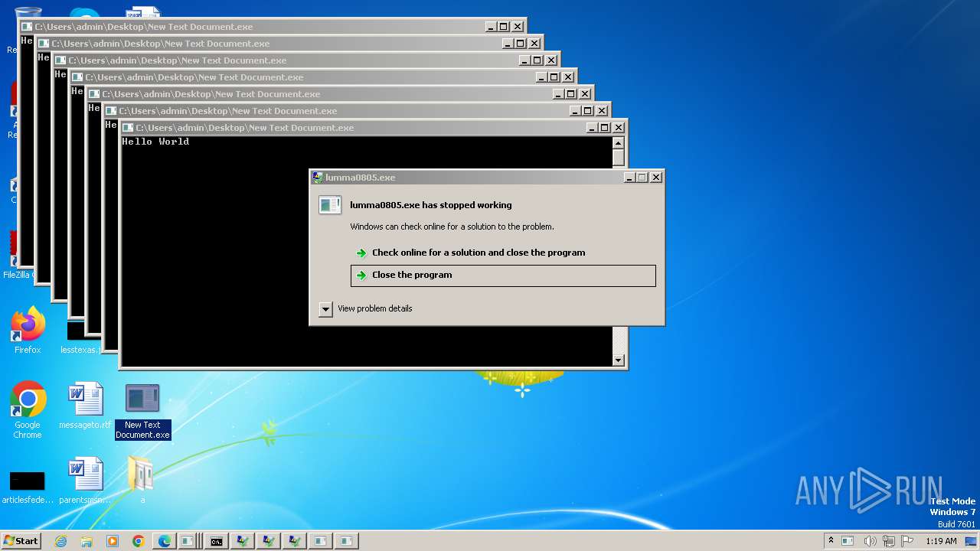This screenshot has width=980, height=551.
Task: Open Windows Media Player taskbar icon
Action: pyautogui.click(x=113, y=541)
